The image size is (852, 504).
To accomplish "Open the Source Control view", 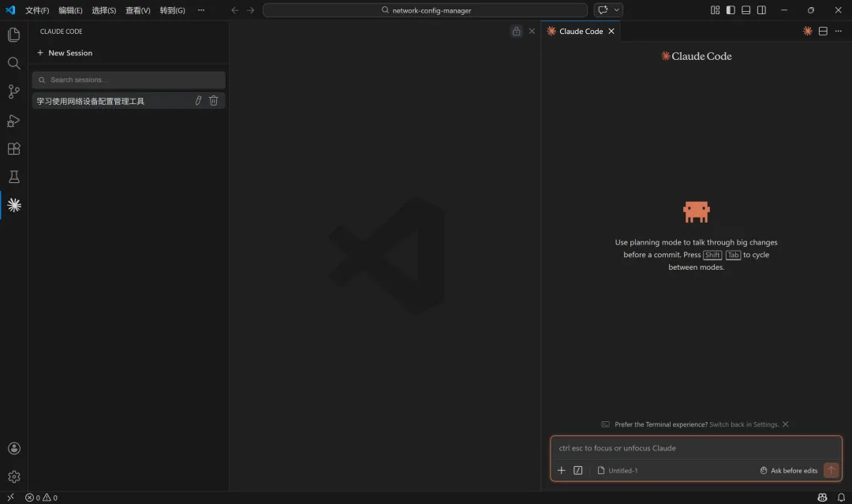I will coord(14,91).
